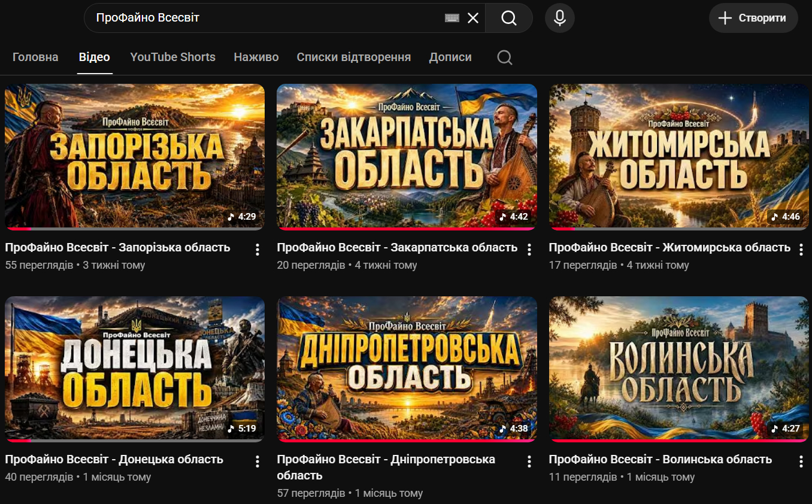Open options menu for Донецька область video

pyautogui.click(x=257, y=461)
